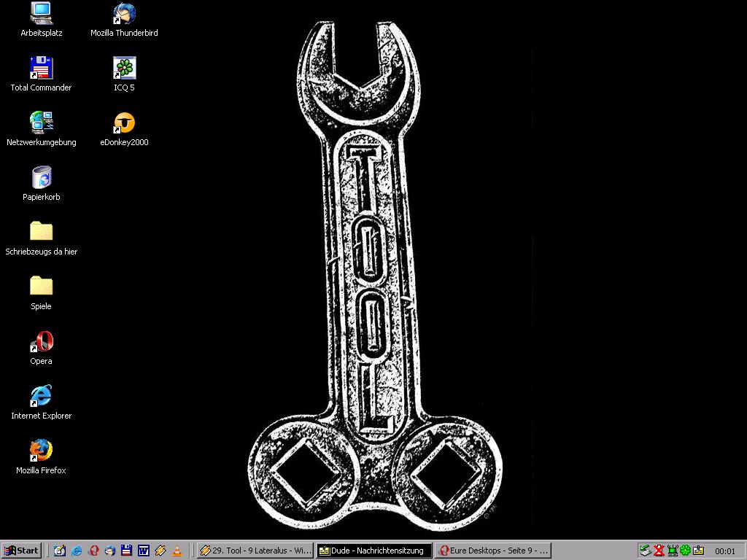Switch to 'Eure Desktops - Seite 9' Opera taskbar button
Viewport: 747px width, 560px height.
(x=493, y=551)
